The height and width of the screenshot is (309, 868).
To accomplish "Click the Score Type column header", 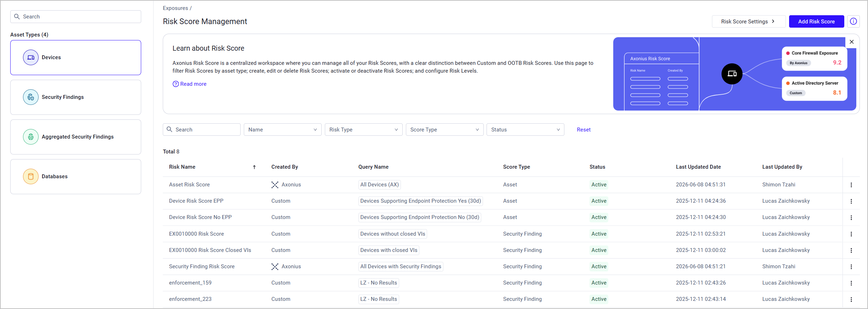I will [517, 167].
